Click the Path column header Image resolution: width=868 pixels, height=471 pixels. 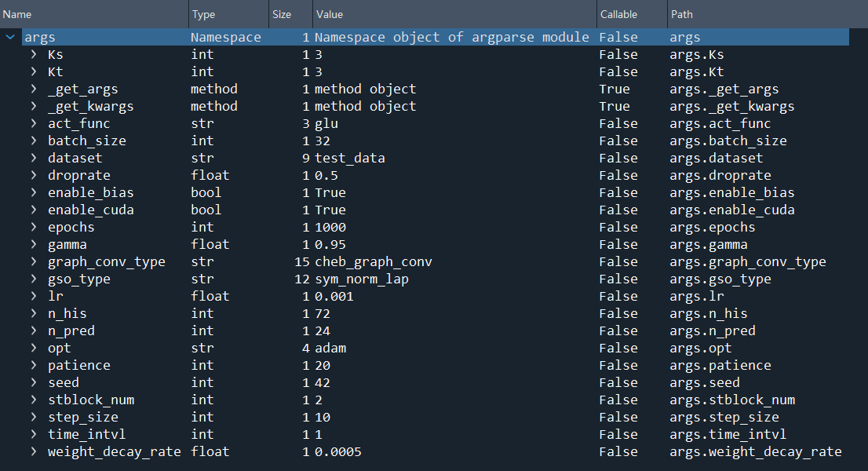coord(681,14)
